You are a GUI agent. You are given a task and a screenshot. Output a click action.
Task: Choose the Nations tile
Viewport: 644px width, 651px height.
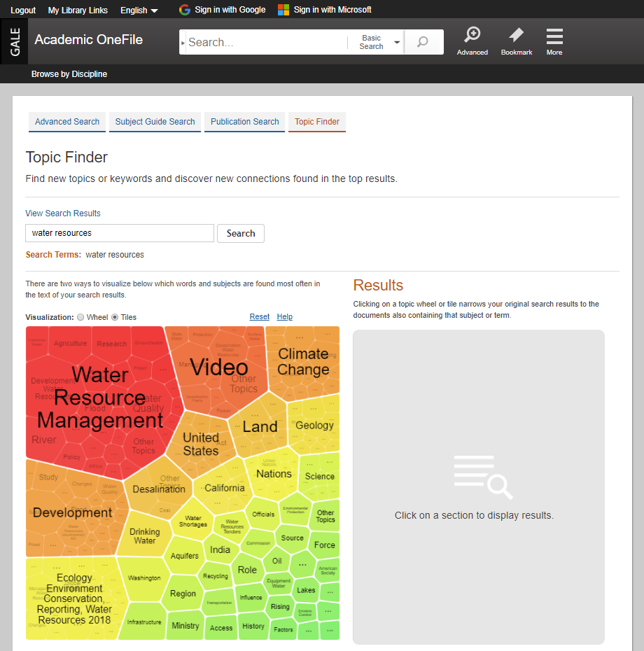(x=274, y=474)
